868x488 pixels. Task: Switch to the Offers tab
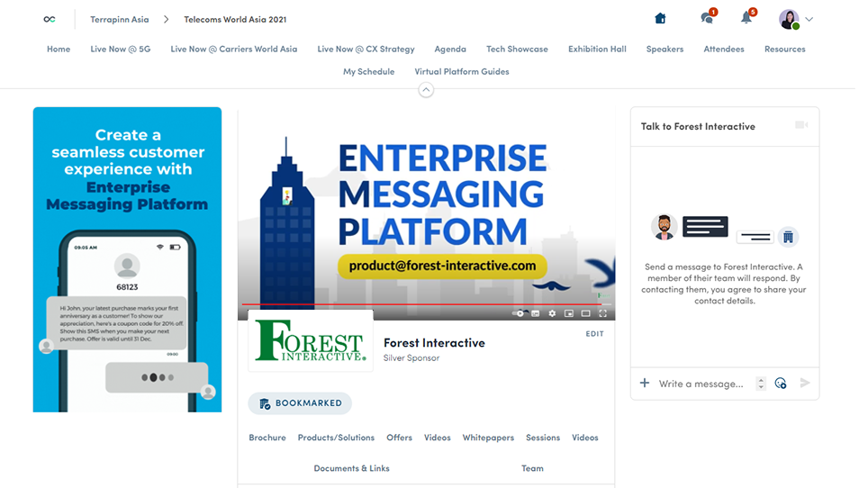point(399,437)
